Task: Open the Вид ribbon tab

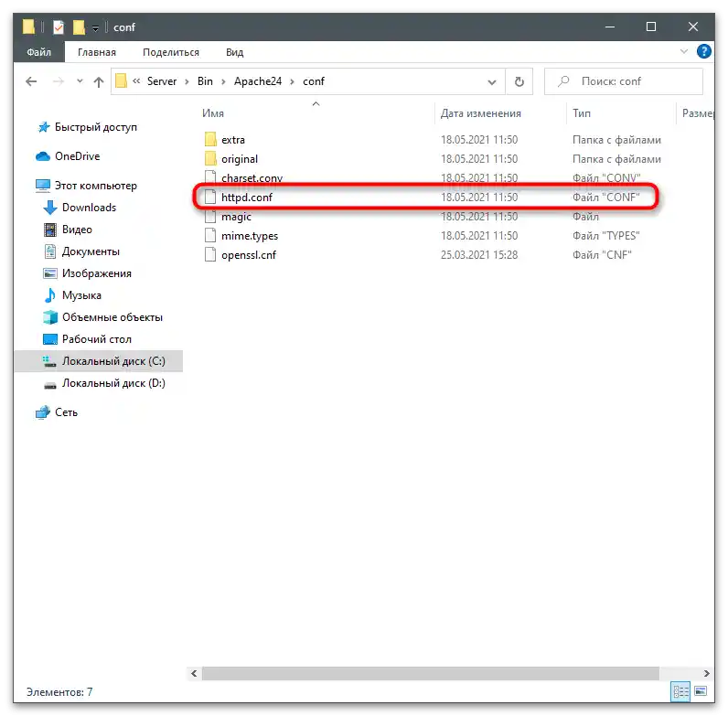Action: [234, 52]
